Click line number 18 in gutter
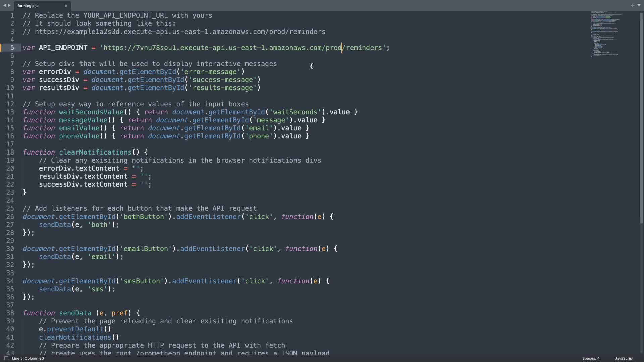The image size is (644, 362). coord(10,152)
